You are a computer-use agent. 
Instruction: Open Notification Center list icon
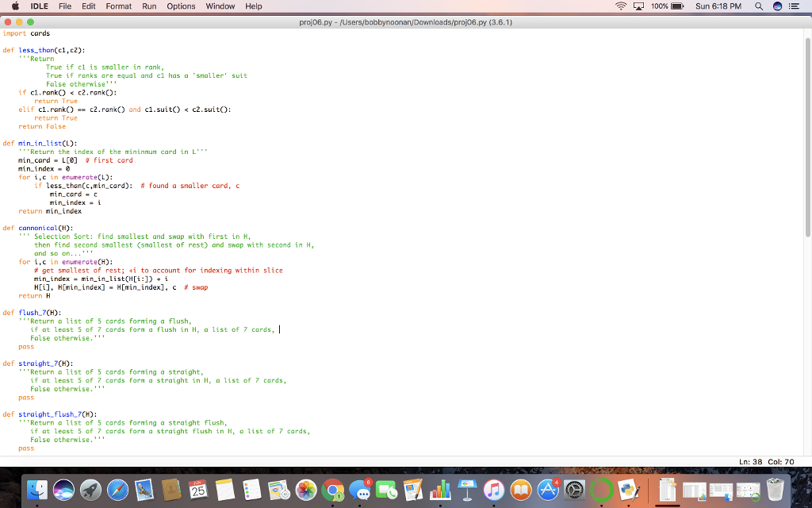click(x=796, y=6)
